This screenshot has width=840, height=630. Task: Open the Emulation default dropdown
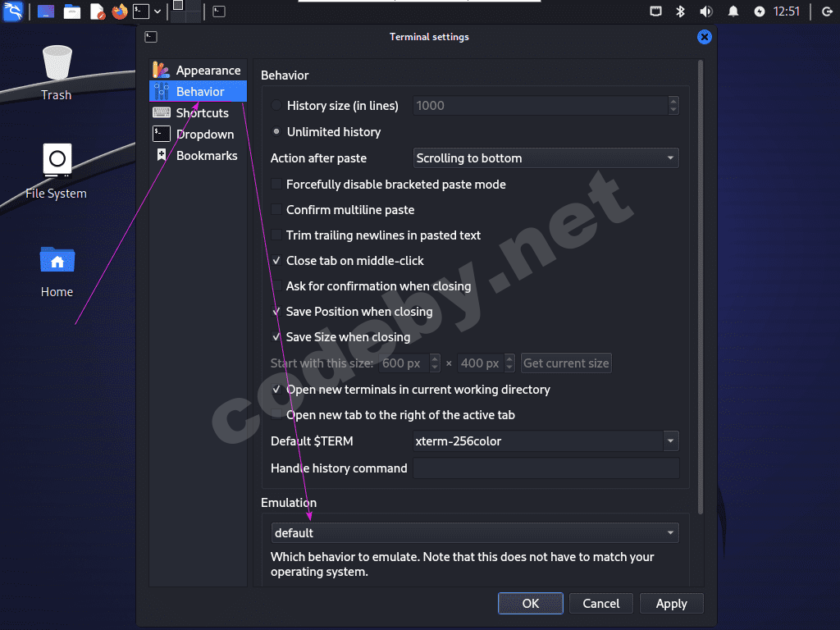[x=475, y=532]
